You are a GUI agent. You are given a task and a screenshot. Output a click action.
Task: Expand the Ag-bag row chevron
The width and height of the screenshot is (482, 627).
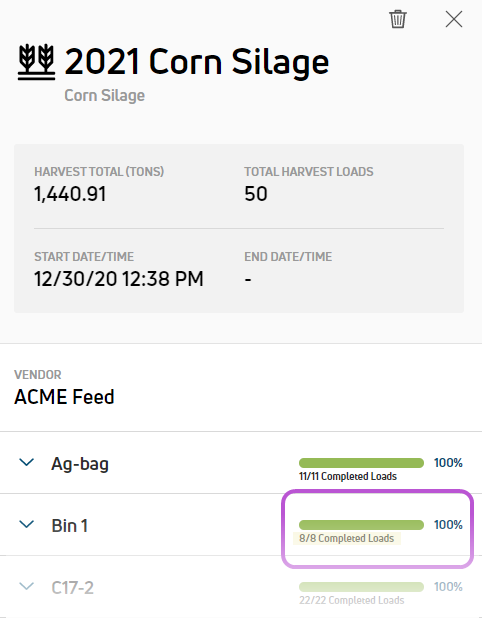(x=26, y=463)
